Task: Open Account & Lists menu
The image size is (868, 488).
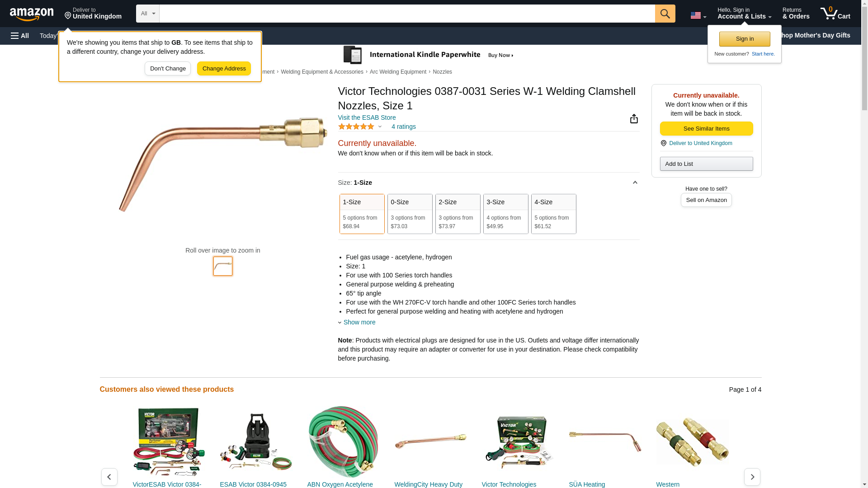Action: [744, 14]
